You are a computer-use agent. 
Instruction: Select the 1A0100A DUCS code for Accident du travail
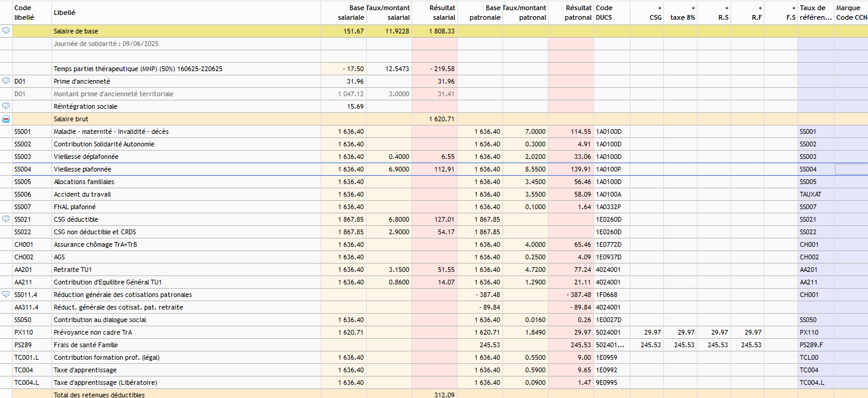(612, 194)
